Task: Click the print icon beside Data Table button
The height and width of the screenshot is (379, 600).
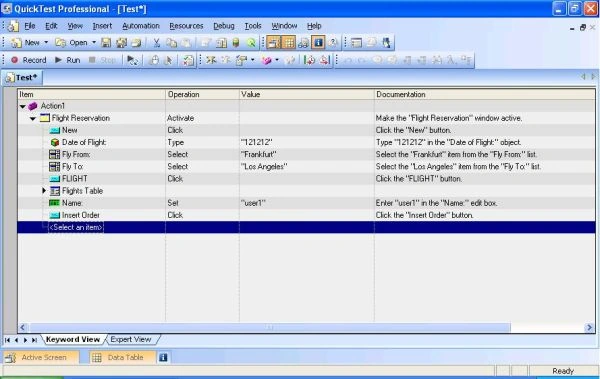Action: click(303, 42)
